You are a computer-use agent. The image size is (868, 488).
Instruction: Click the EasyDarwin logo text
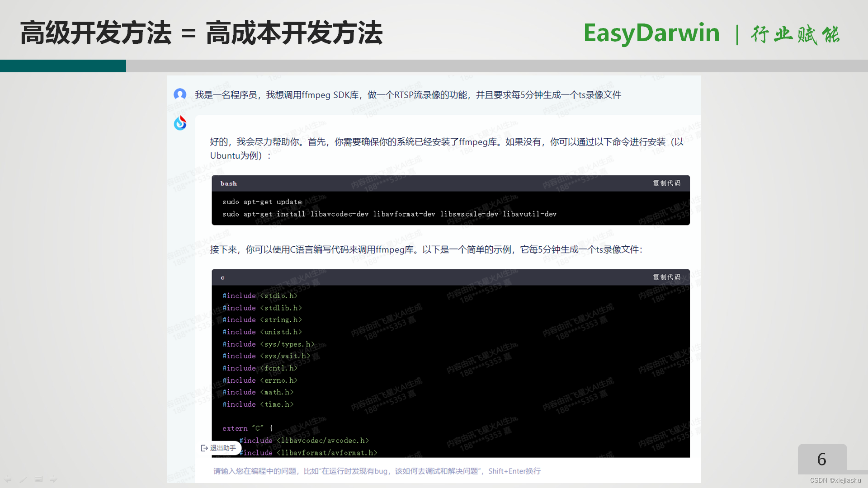[651, 33]
